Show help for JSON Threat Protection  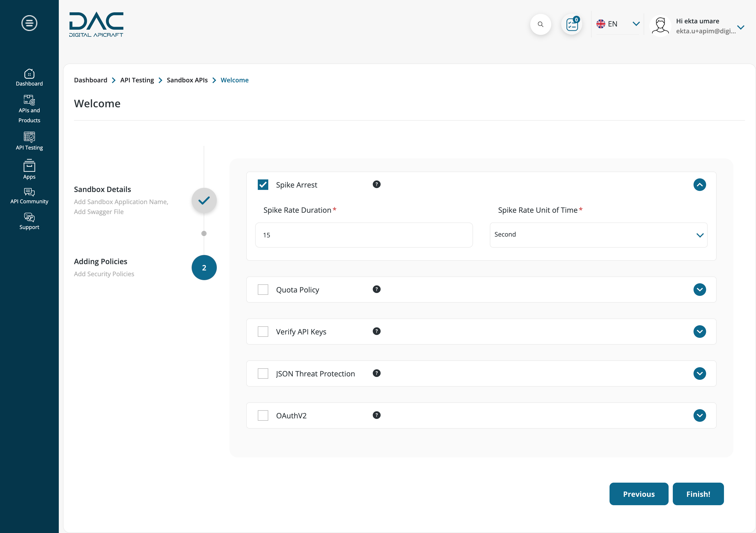(376, 373)
